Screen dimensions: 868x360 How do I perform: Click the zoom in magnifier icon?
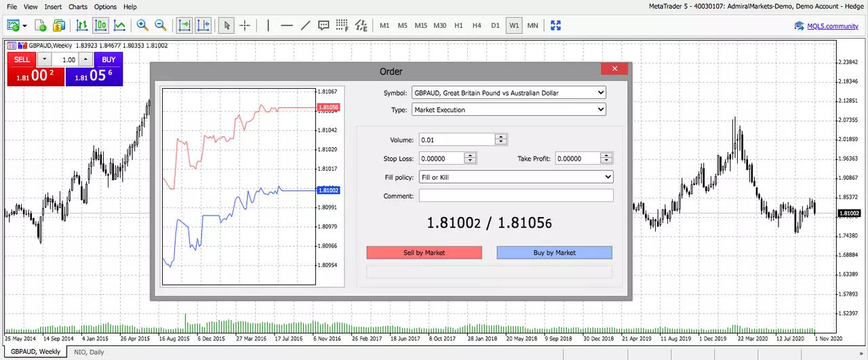(x=142, y=26)
